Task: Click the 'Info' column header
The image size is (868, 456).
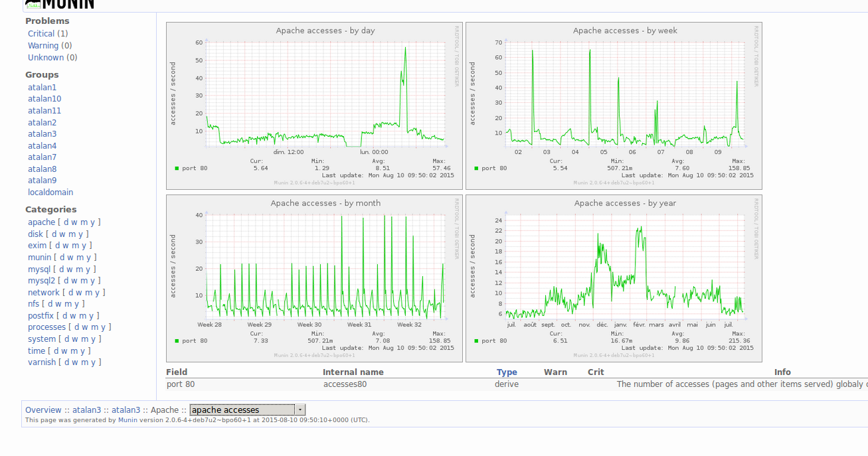Action: point(782,372)
